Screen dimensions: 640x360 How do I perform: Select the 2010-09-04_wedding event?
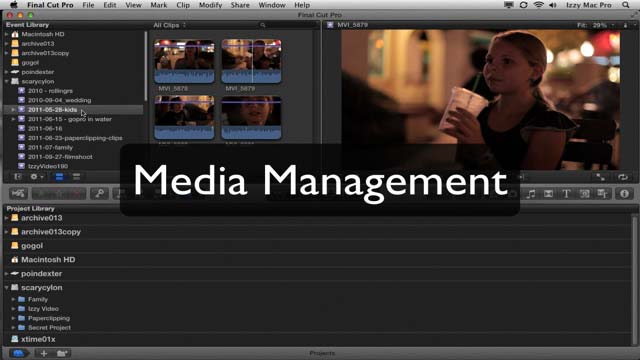(60, 100)
